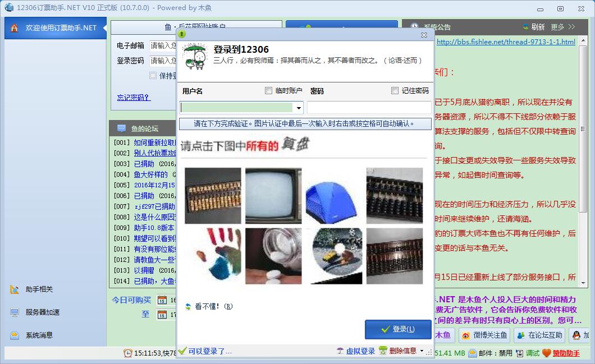
Task: Click 看不懂! (R) to refresh the captcha
Action: click(x=213, y=306)
